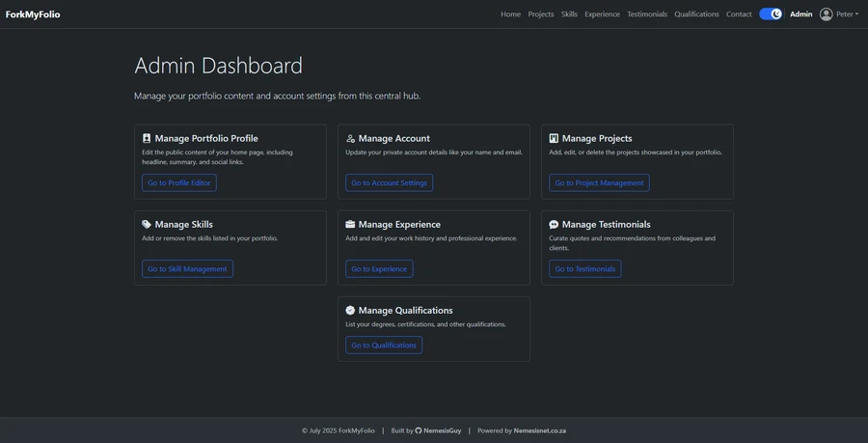
Task: Open Projects in the top navigation
Action: [x=540, y=14]
